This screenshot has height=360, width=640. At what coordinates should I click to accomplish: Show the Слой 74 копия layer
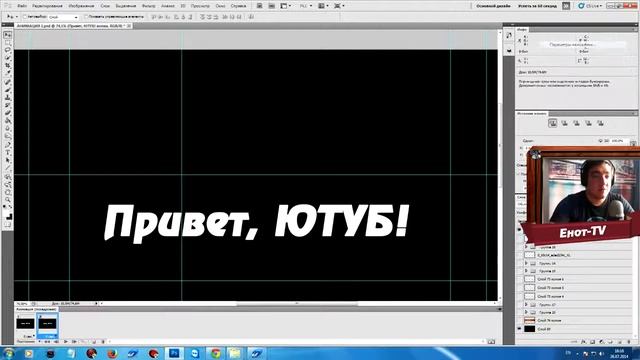pyautogui.click(x=520, y=320)
